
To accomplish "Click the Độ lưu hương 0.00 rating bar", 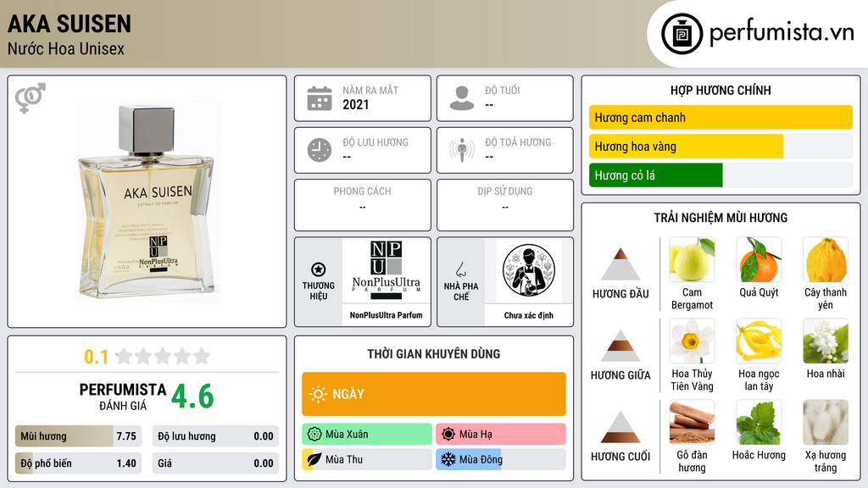I will click(x=215, y=436).
